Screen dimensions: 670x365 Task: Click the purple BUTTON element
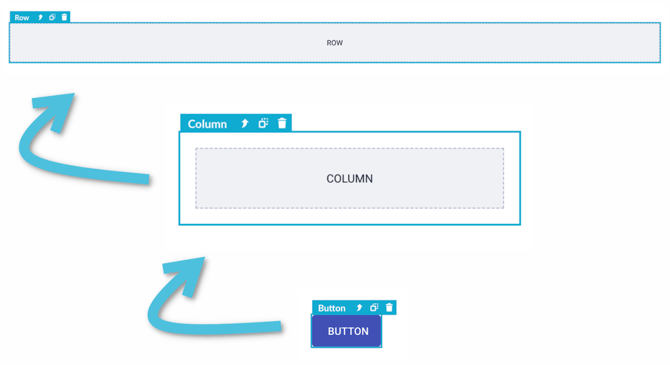(347, 331)
